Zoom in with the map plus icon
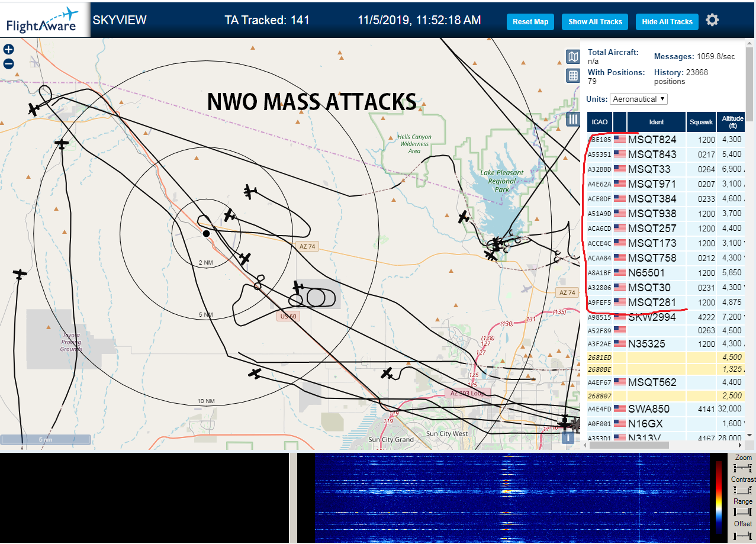 pos(8,50)
